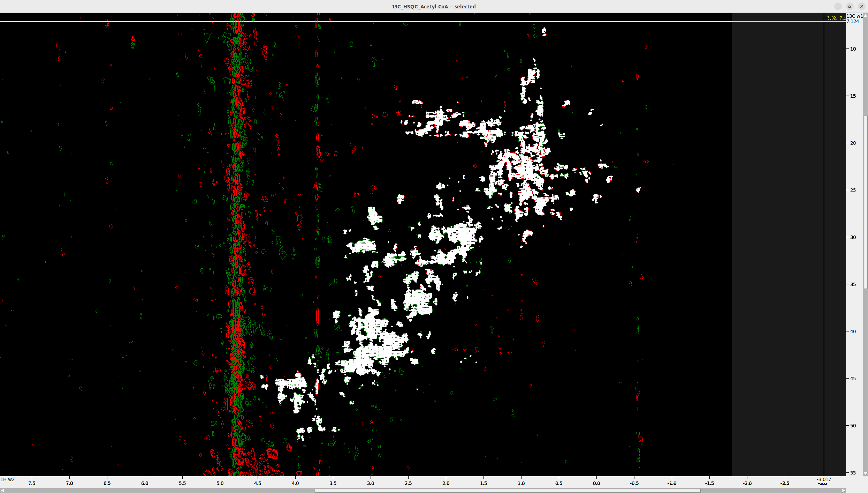Click the title bar '13C_HSQC_Acetyl-CoA -- selected'
Image resolution: width=868 pixels, height=493 pixels.
coord(433,6)
